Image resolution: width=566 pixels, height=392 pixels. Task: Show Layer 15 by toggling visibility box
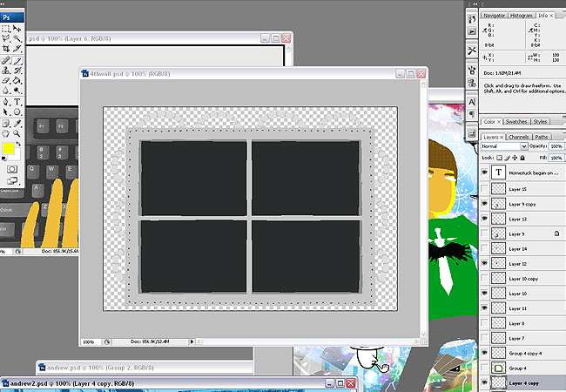[485, 189]
